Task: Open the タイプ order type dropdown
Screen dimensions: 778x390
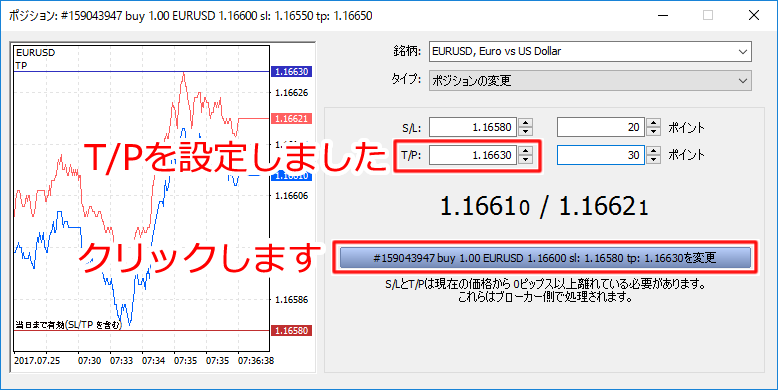Action: pyautogui.click(x=590, y=80)
